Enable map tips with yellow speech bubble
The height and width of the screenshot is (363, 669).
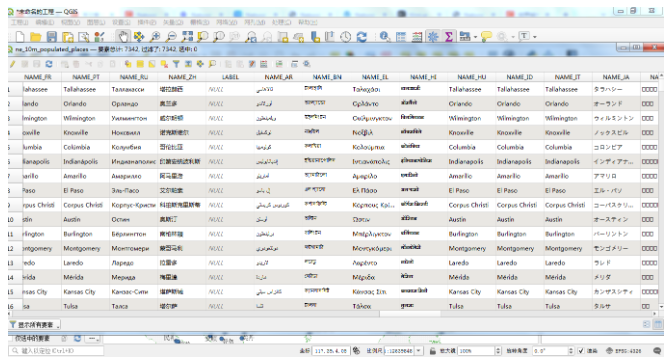pos(486,37)
